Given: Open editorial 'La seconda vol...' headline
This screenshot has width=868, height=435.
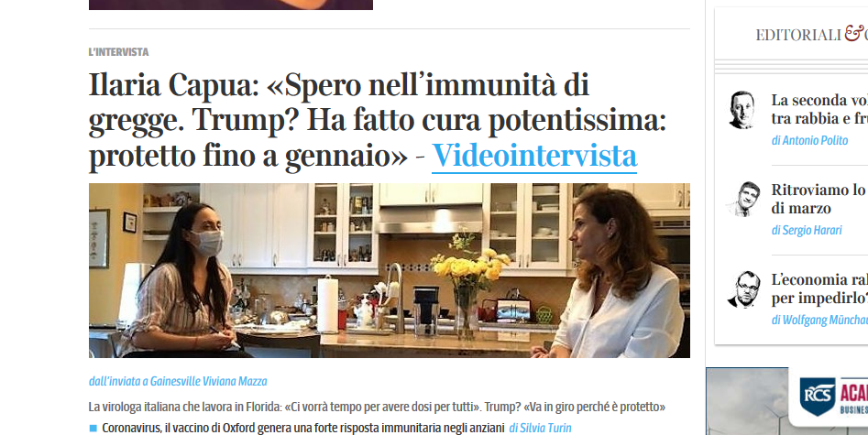Looking at the screenshot, I should tap(819, 109).
